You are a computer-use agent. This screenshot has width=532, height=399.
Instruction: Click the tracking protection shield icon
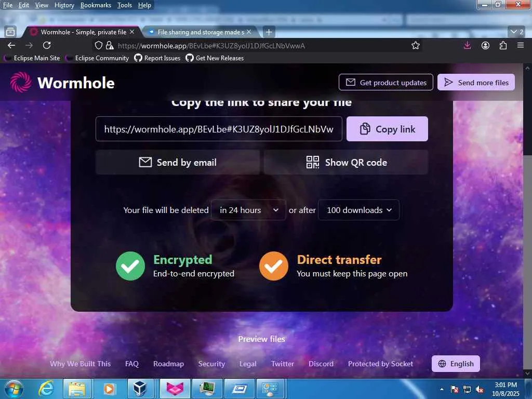pos(98,45)
